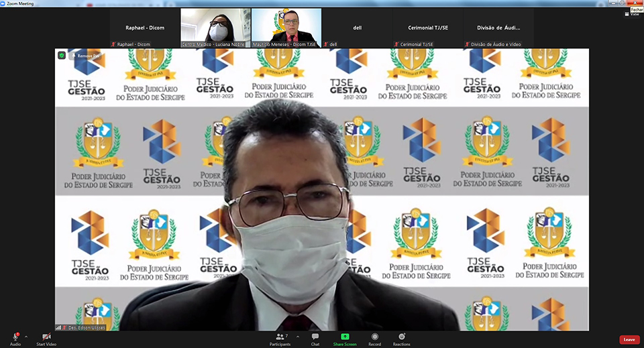Screen dimensions: 644x348
Task: Click the Remove Pin button
Action: coord(87,56)
